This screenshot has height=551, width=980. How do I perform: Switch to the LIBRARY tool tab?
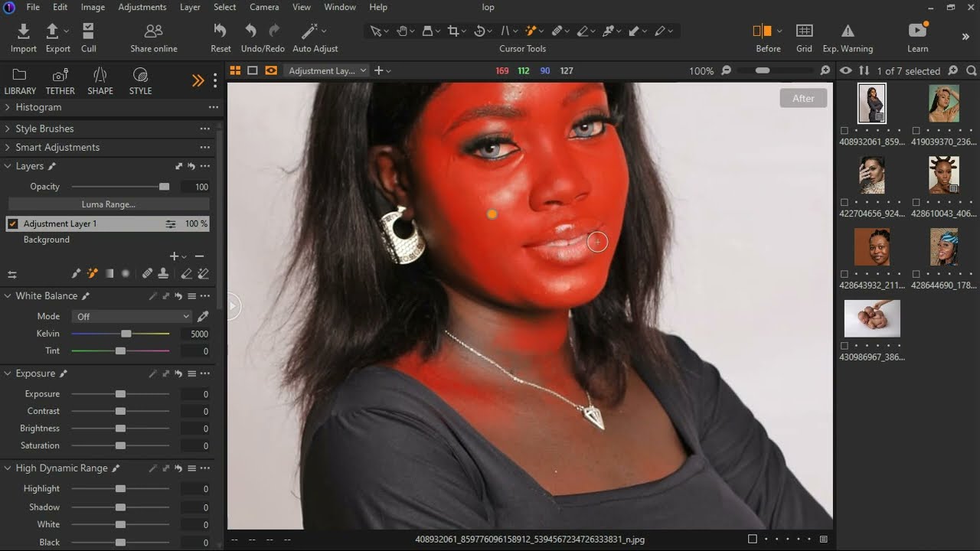pos(20,81)
